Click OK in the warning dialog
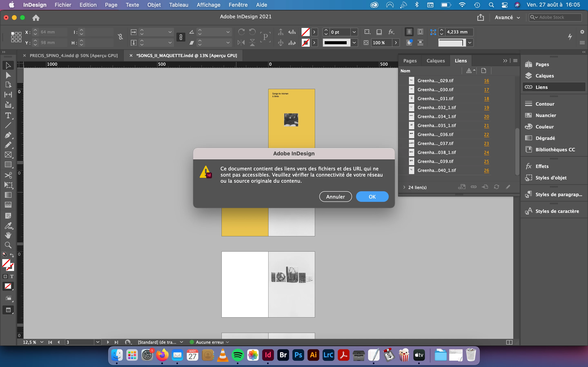 point(372,197)
